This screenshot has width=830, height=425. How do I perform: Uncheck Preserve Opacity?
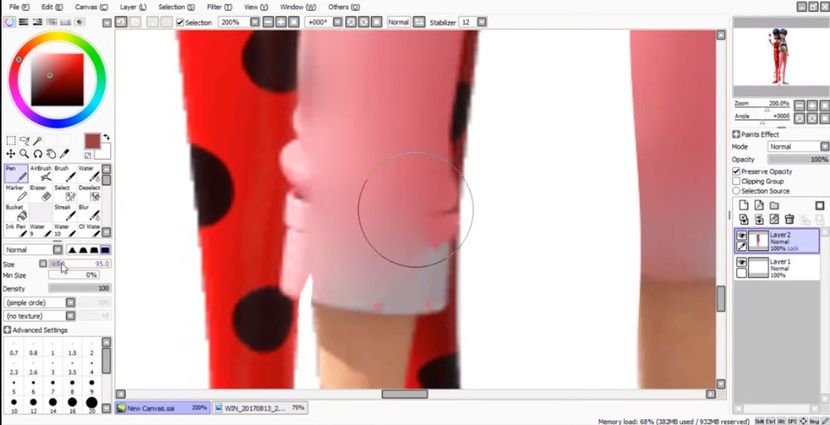tap(736, 171)
